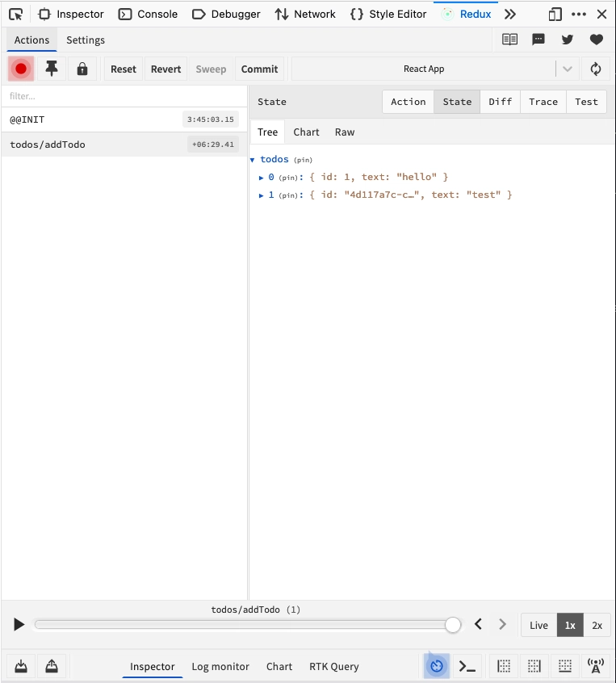Click the Commit button
The height and width of the screenshot is (683, 616).
259,69
